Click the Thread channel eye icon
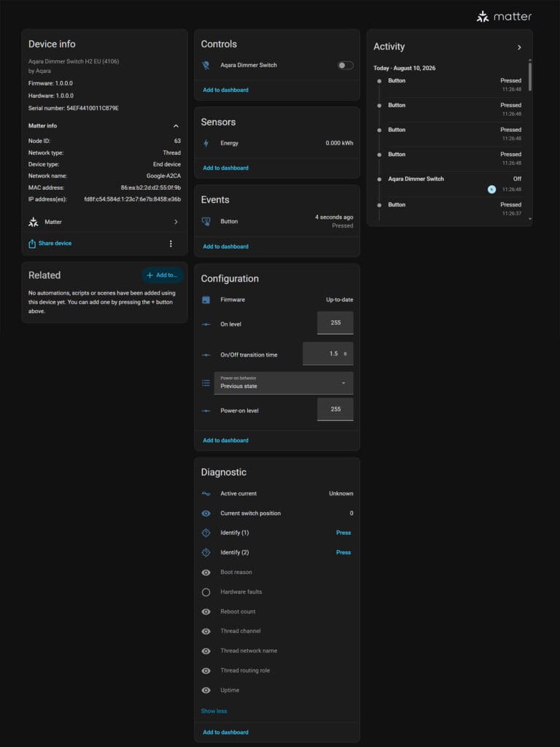 pos(206,631)
